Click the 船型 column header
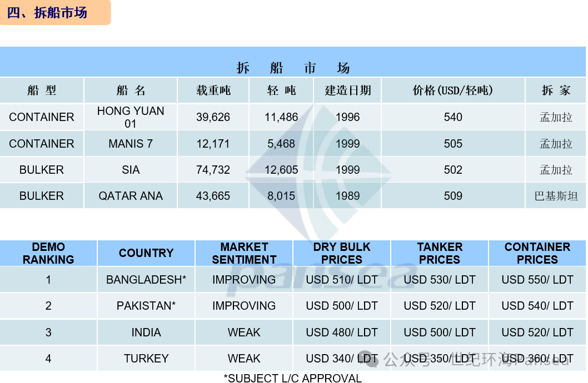 [42, 90]
